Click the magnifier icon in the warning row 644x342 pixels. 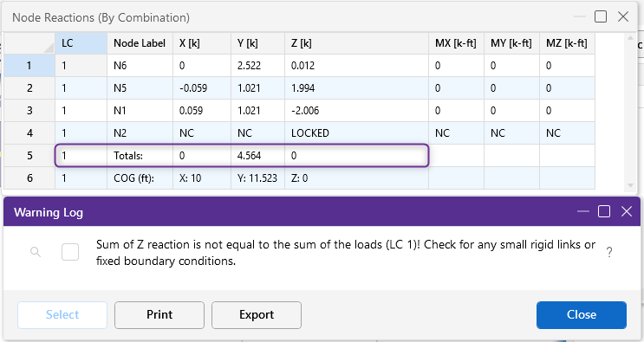(x=36, y=252)
